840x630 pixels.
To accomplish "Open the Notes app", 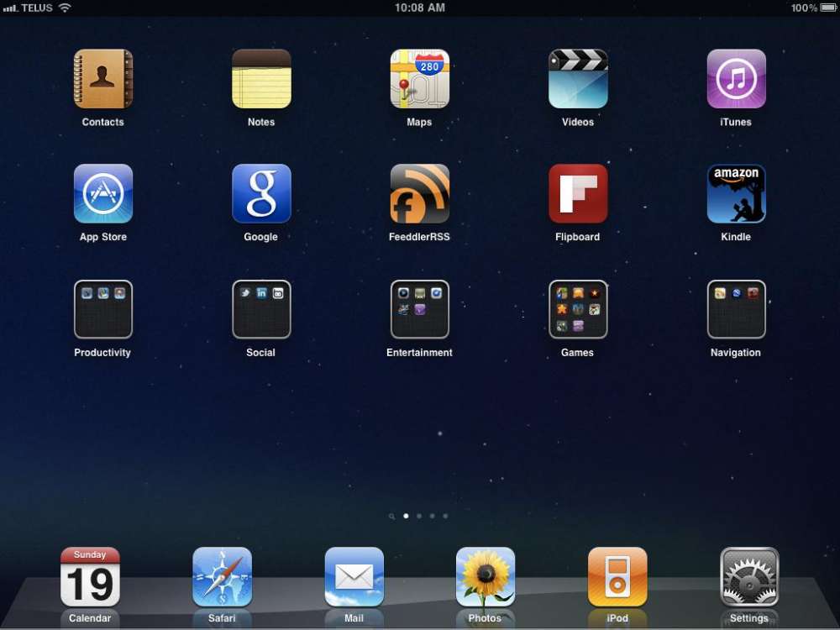I will [261, 80].
